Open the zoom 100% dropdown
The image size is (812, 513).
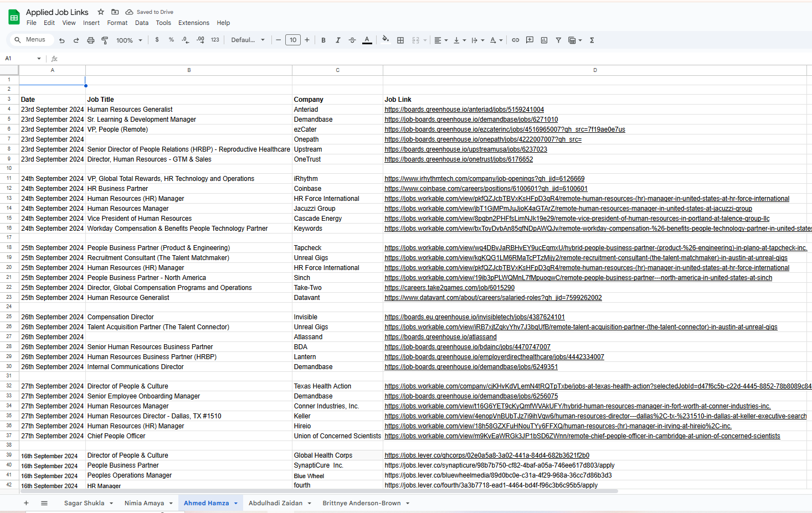[129, 40]
